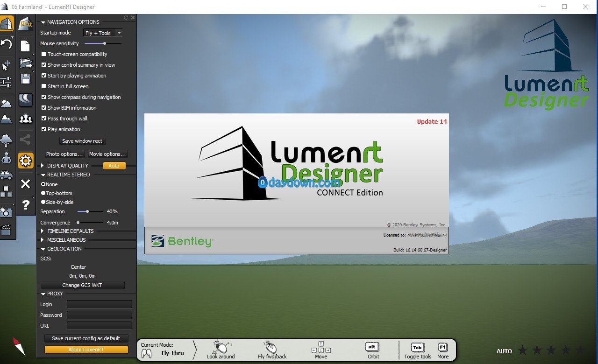Click the group of people icon
This screenshot has height=364, width=598.
pos(25,119)
